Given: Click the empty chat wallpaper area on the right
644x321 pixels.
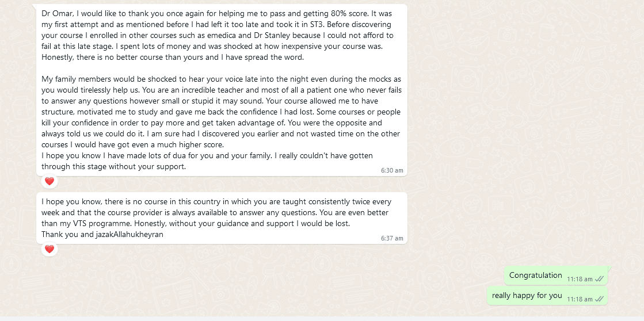Looking at the screenshot, I should pos(525,123).
